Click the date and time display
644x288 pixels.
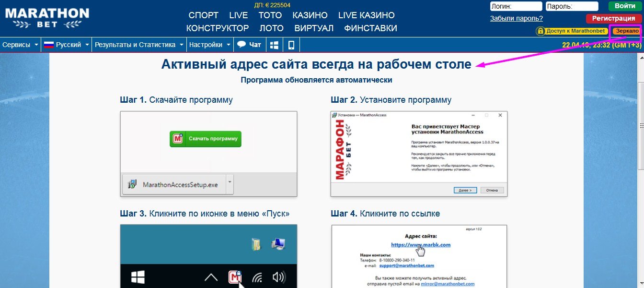tap(601, 45)
